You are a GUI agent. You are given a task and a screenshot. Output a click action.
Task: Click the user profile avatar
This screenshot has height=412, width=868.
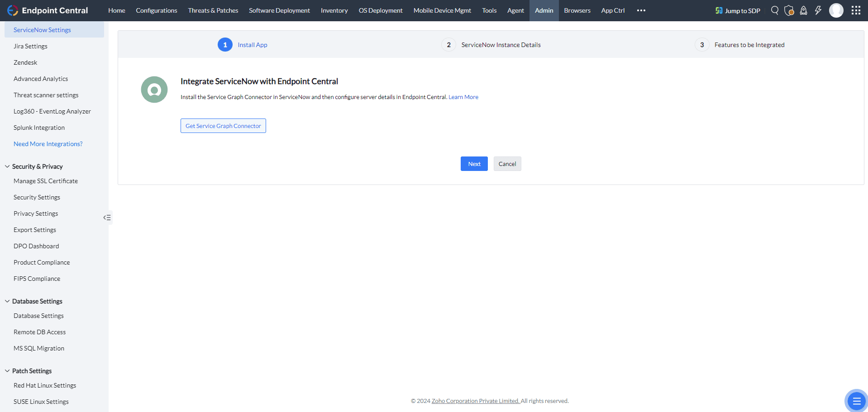click(836, 10)
